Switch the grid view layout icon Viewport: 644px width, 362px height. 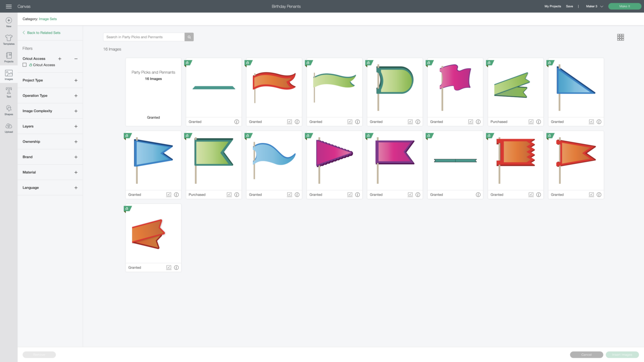pos(621,37)
